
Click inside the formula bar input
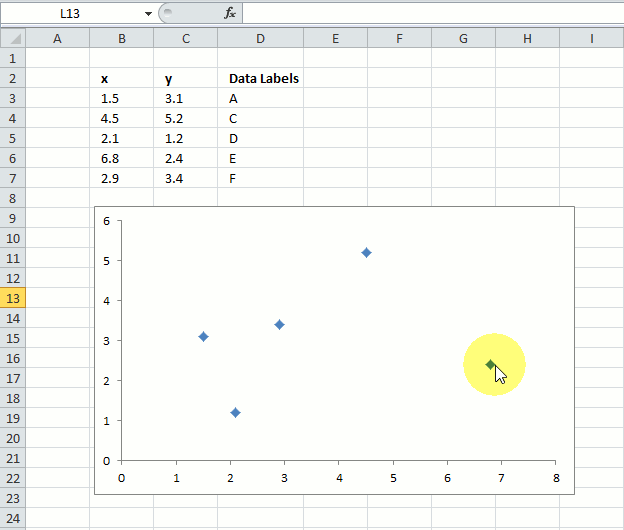click(x=430, y=13)
